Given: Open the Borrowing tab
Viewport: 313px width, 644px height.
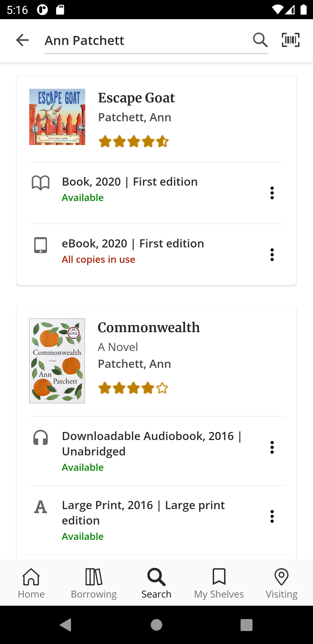Looking at the screenshot, I should [94, 583].
